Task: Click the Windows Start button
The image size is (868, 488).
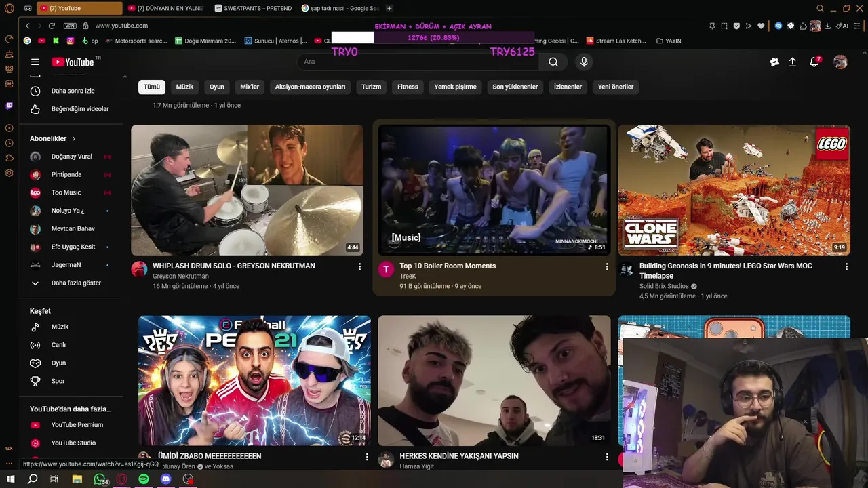Action: point(10,479)
